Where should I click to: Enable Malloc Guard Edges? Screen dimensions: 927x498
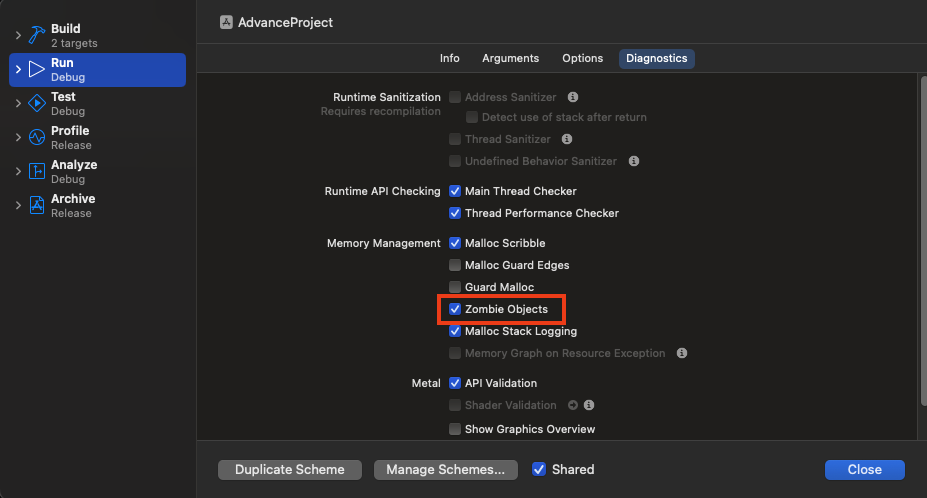[455, 265]
